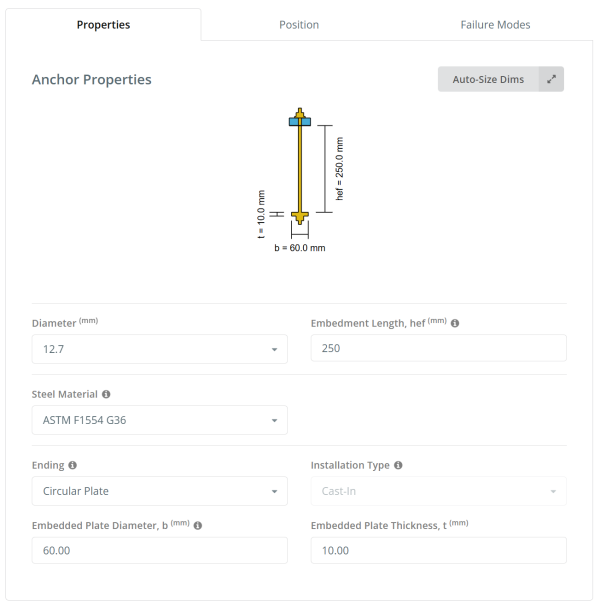Viewport: 600px width, 606px height.
Task: Open the Failure Modes tab
Action: click(495, 25)
